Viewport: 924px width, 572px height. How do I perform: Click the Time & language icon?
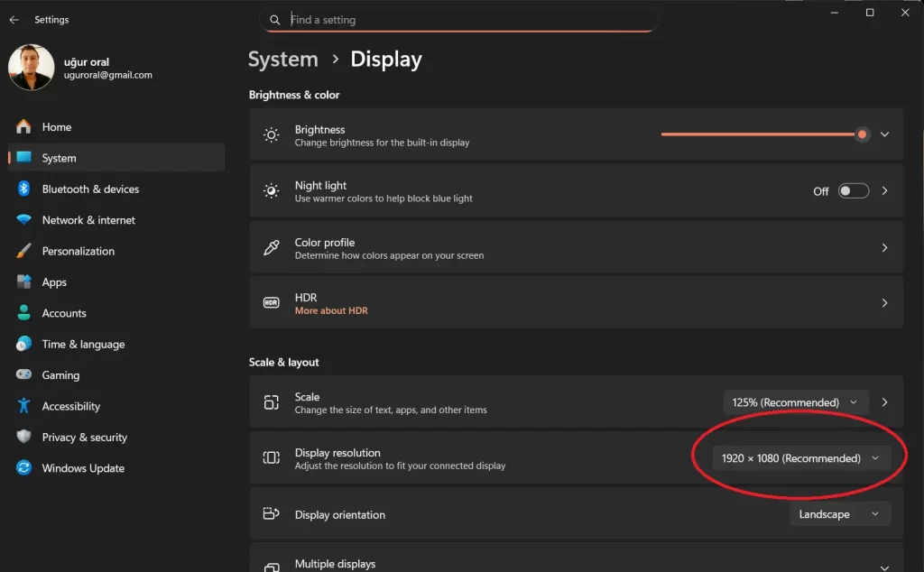tap(24, 344)
